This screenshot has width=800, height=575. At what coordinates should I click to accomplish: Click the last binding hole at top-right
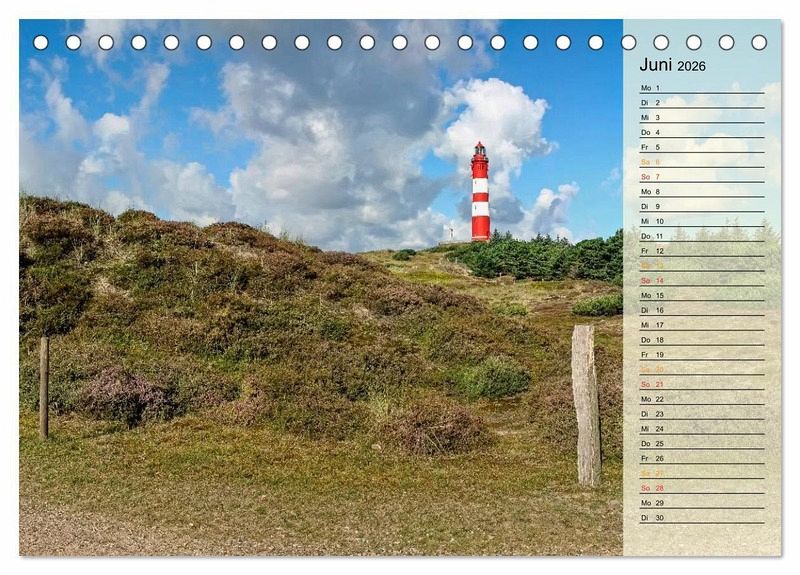tap(759, 42)
